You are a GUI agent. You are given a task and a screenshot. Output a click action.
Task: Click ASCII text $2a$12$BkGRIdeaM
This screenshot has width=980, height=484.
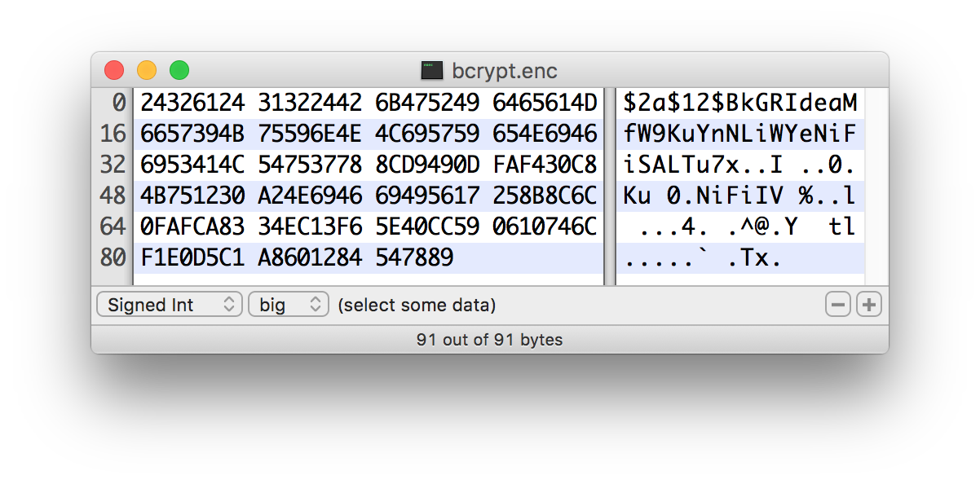pyautogui.click(x=739, y=103)
